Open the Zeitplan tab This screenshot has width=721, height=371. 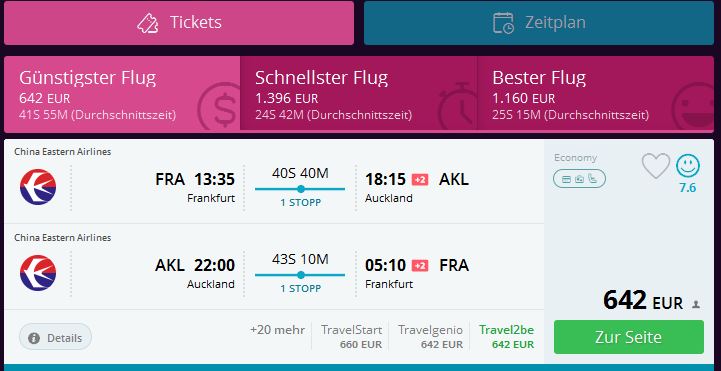coord(539,23)
